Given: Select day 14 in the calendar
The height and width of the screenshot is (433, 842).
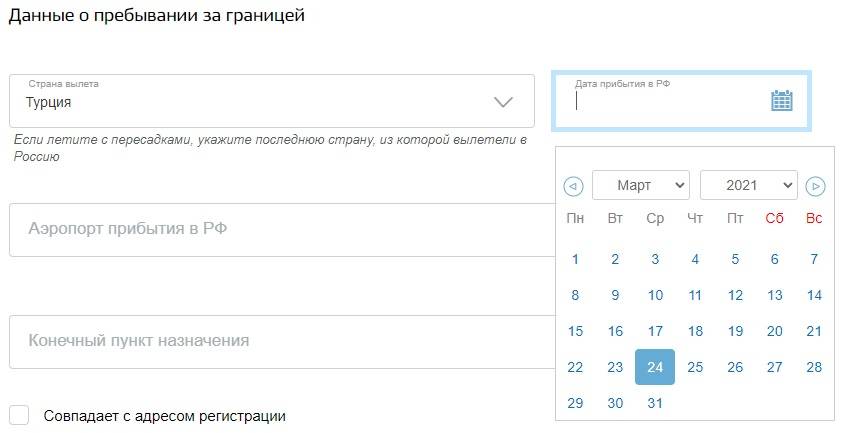Looking at the screenshot, I should (814, 295).
